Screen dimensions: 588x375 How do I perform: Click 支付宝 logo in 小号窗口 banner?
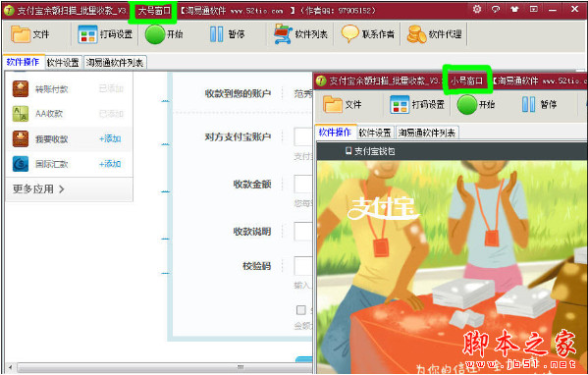pyautogui.click(x=383, y=209)
